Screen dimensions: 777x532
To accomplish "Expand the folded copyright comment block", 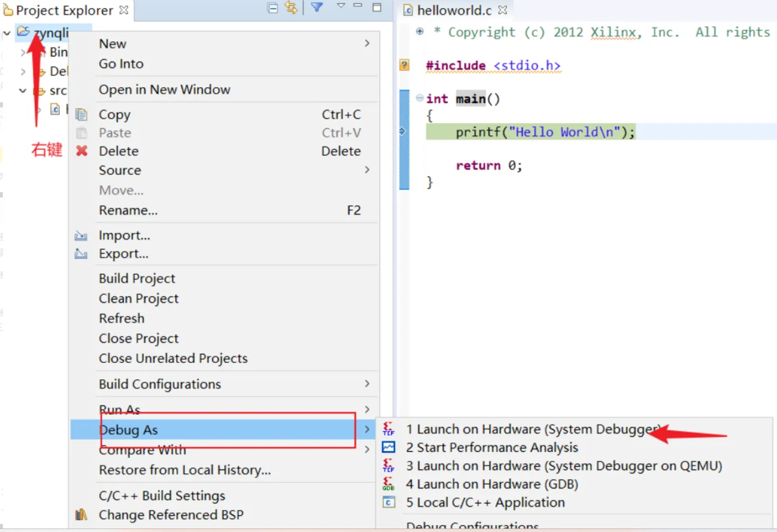I will tap(420, 31).
